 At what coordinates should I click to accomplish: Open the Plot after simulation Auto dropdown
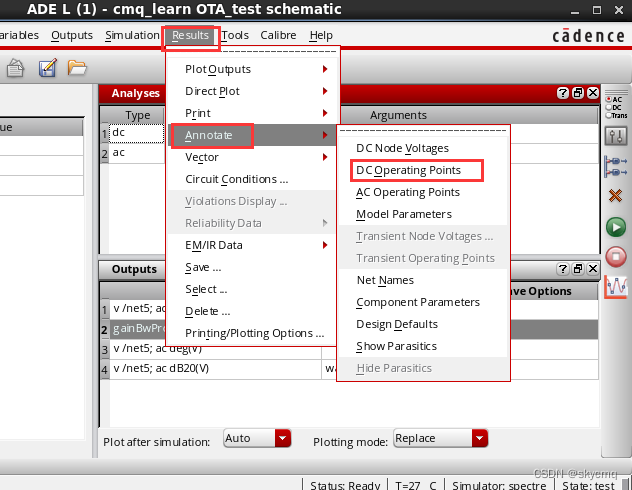(x=257, y=438)
